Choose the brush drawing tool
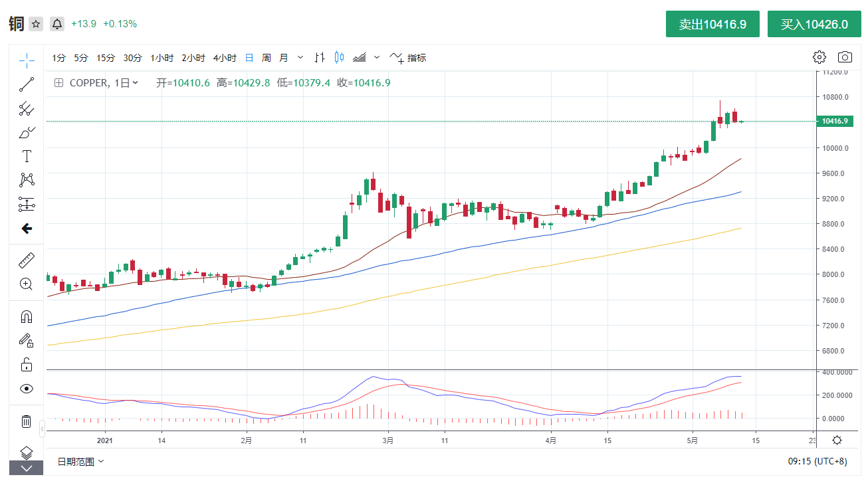868x487 pixels. tap(27, 132)
